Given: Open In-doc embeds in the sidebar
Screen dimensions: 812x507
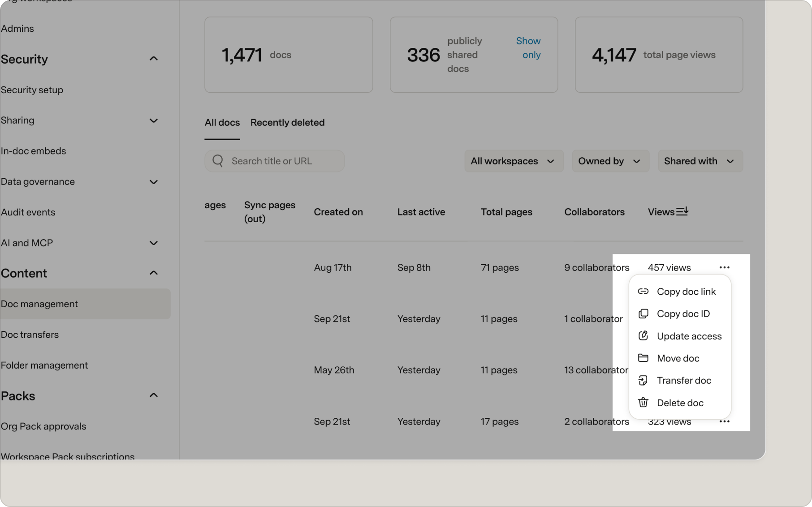Looking at the screenshot, I should click(x=33, y=151).
